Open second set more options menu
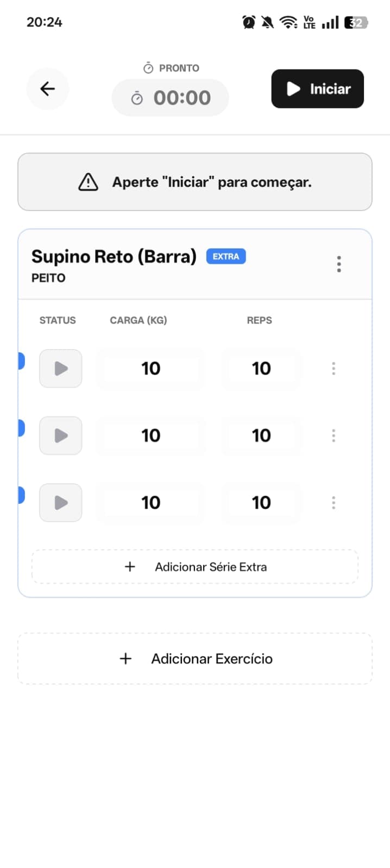Image resolution: width=390 pixels, height=868 pixels. (334, 435)
